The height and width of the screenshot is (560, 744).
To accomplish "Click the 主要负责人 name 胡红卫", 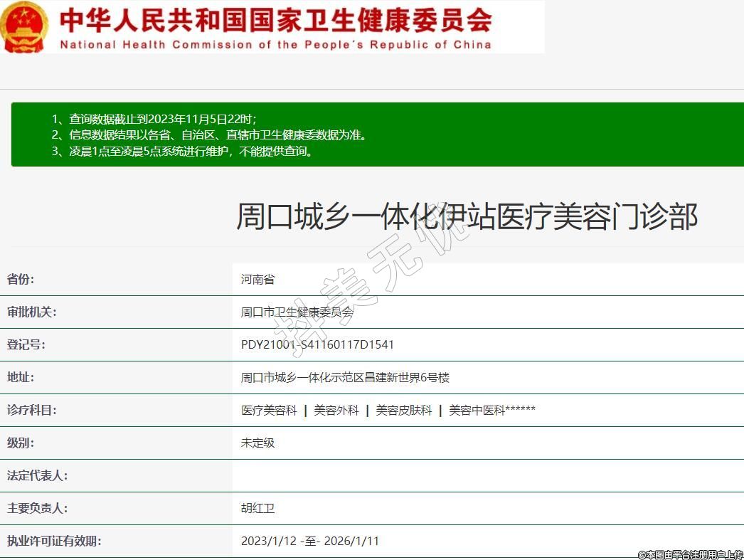I will [257, 509].
